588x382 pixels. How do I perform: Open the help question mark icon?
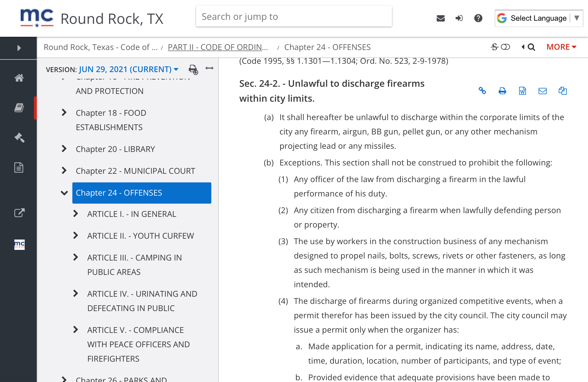point(478,18)
